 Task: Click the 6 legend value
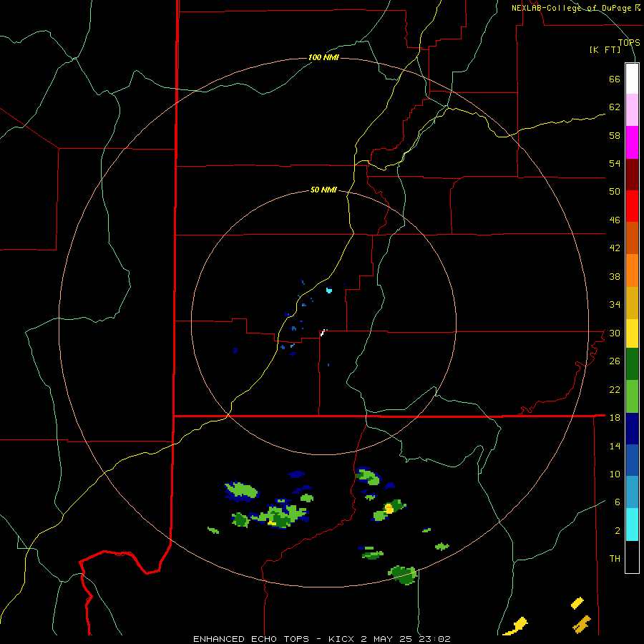pos(618,502)
